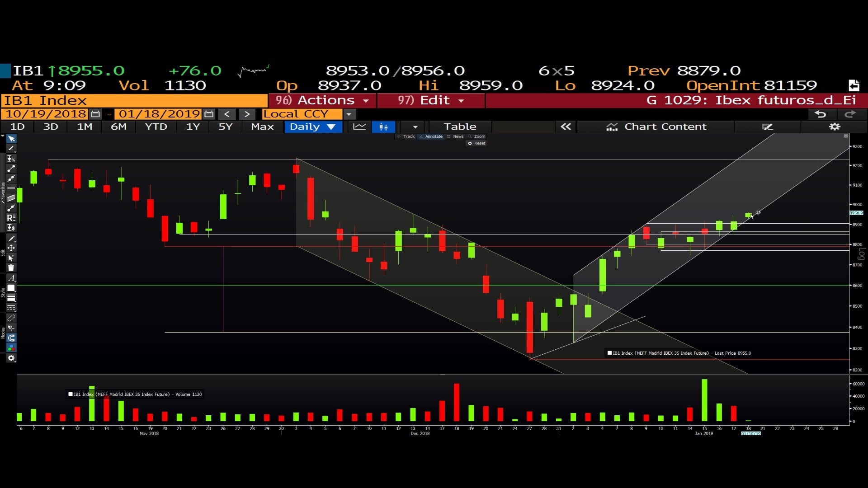Select the move crosshair tool
This screenshot has width=868, height=488.
coord(11,248)
